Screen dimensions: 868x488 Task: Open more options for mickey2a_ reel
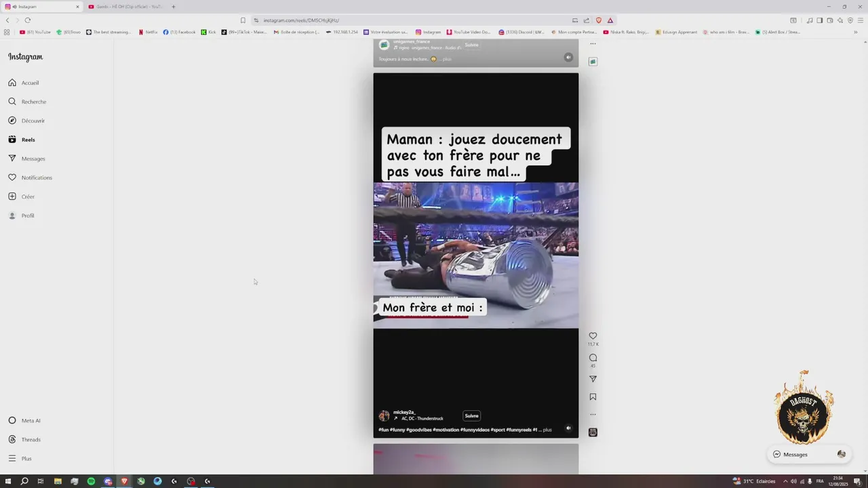pos(593,414)
